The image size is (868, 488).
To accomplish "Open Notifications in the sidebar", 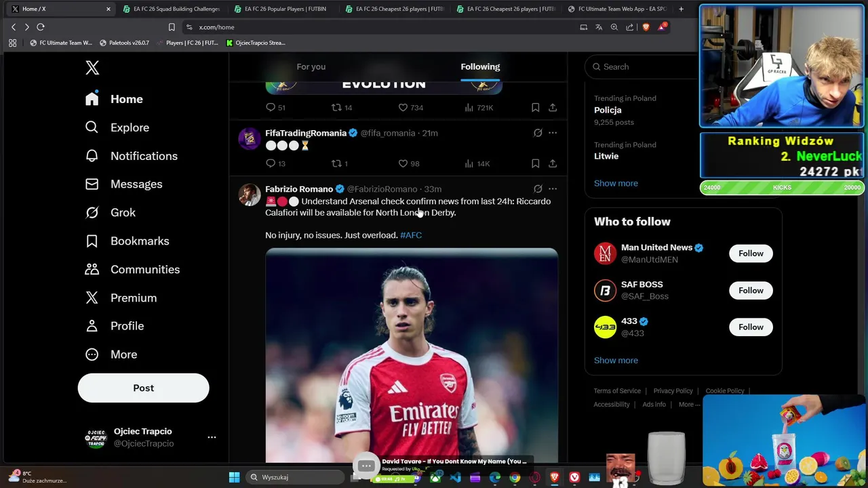I will tap(131, 156).
